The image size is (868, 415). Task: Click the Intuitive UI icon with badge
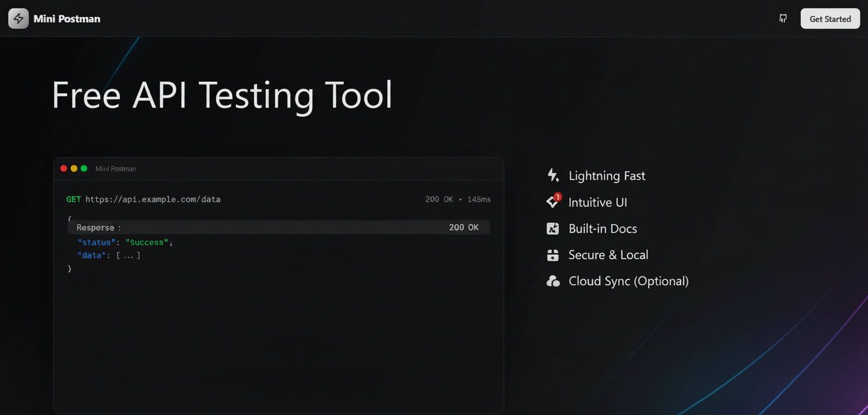point(553,202)
